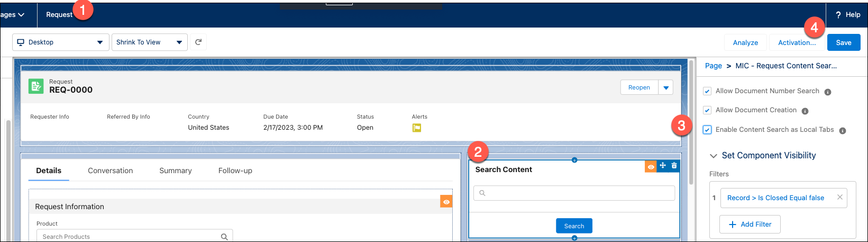The width and height of the screenshot is (868, 242).
Task: Click the green Request record icon
Action: point(36,86)
